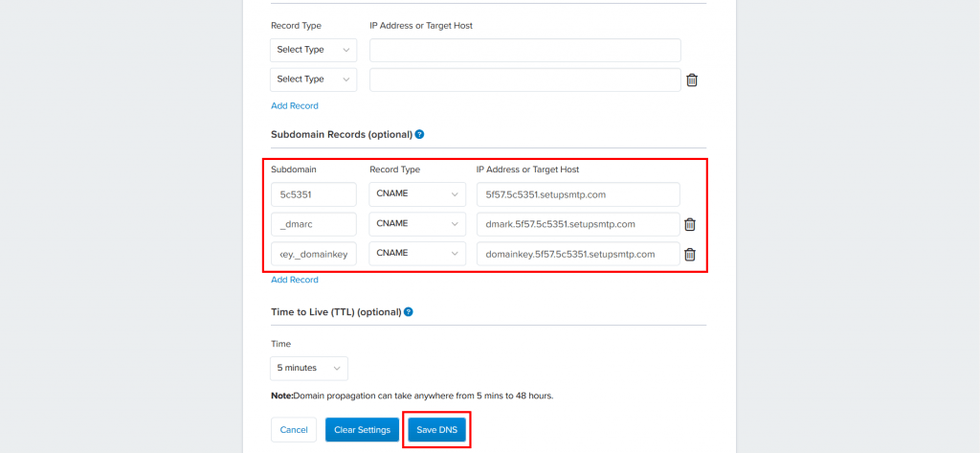Edit the _dmarc subdomain field
The height and width of the screenshot is (453, 980).
(314, 224)
